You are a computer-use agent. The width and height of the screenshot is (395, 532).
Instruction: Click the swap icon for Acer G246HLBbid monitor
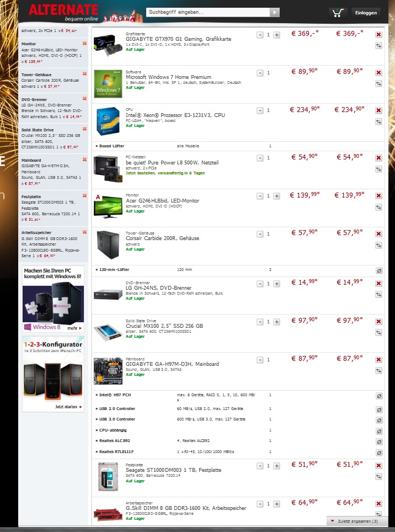pyautogui.click(x=378, y=207)
